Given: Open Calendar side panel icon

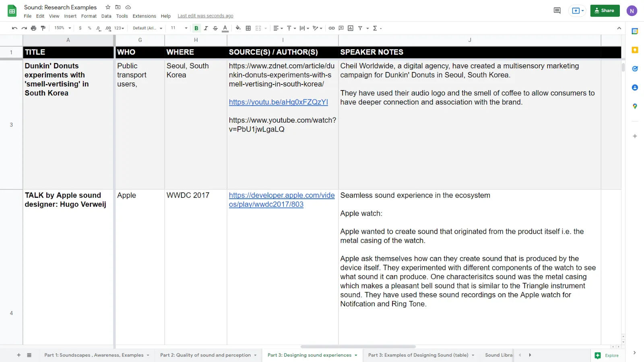Looking at the screenshot, I should tap(635, 31).
